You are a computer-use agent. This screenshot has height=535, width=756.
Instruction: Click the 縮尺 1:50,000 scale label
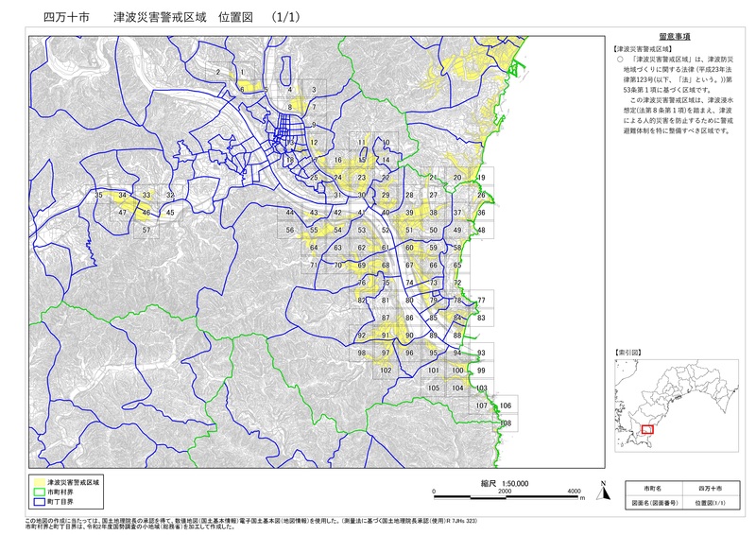504,482
